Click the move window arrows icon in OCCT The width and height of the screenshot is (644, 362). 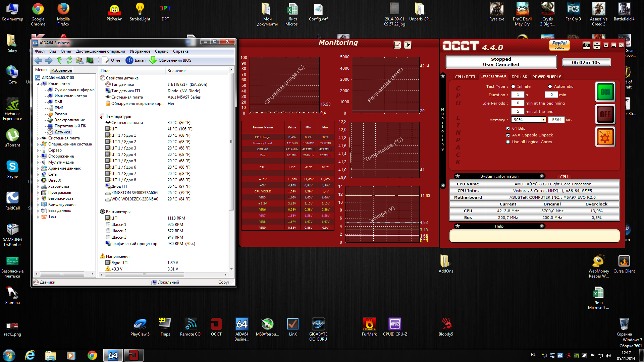click(x=597, y=45)
